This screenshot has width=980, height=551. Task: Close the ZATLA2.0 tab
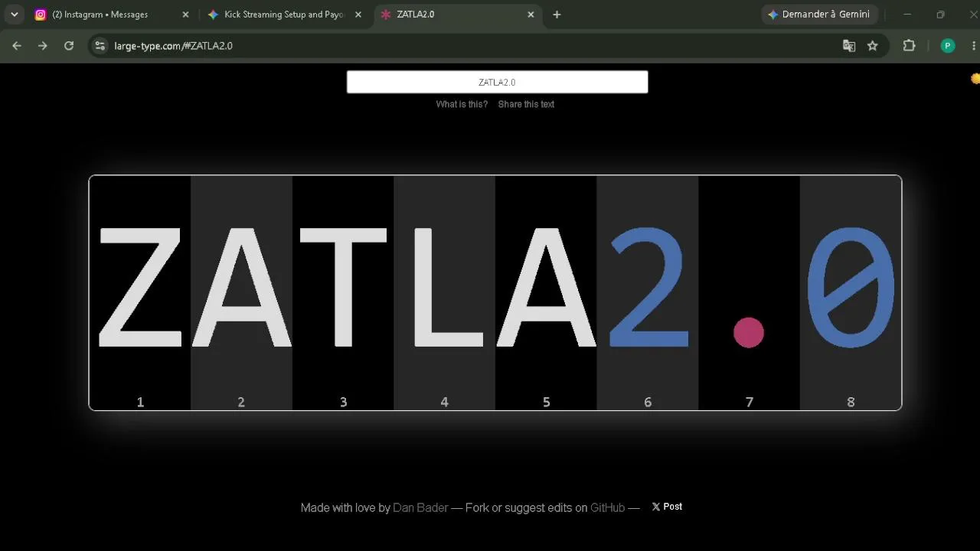click(531, 15)
